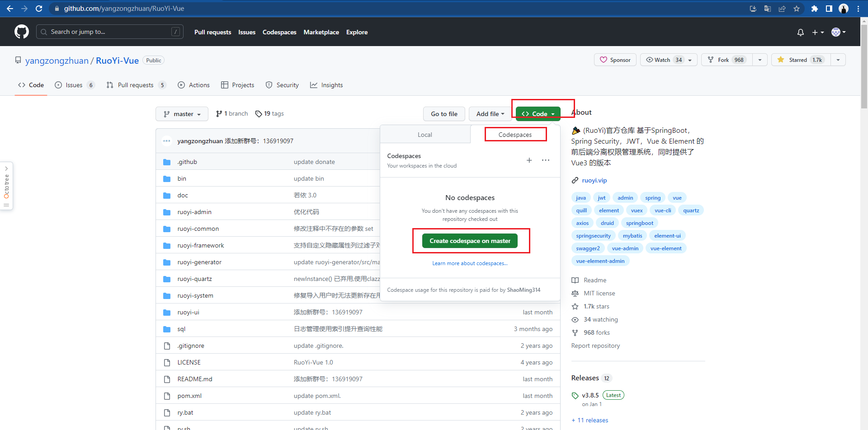Open the Issues repository tab
This screenshot has height=430, width=868.
[75, 85]
